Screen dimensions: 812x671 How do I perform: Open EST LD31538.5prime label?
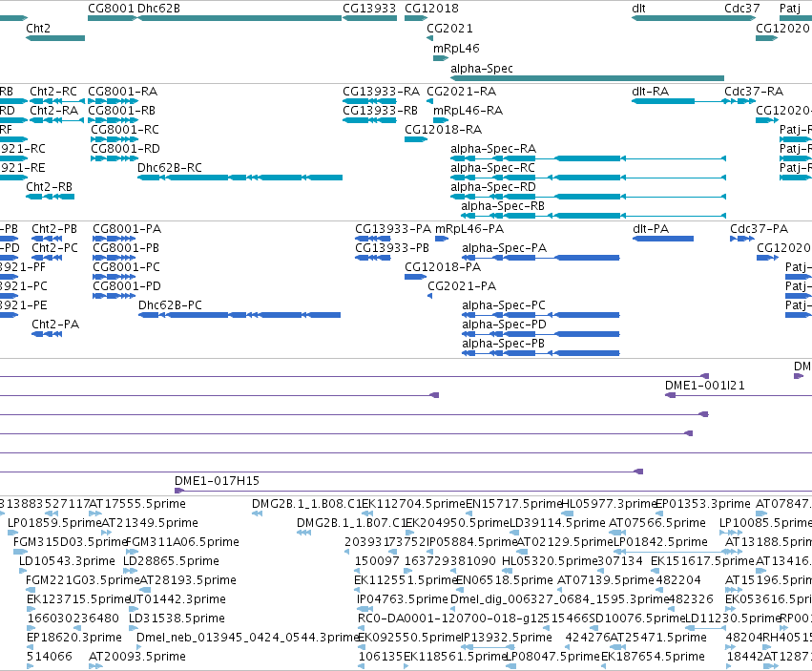177,619
